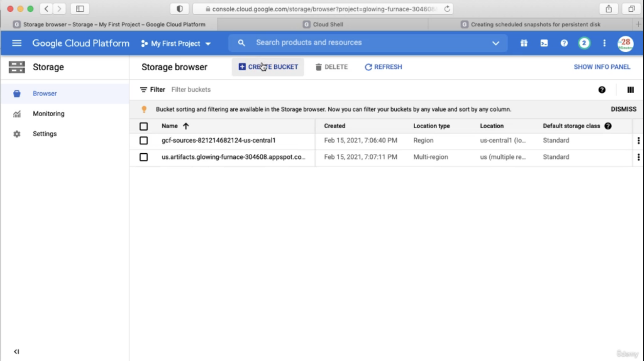
Task: Switch to the Cloud Shell browser tab
Action: point(323,24)
